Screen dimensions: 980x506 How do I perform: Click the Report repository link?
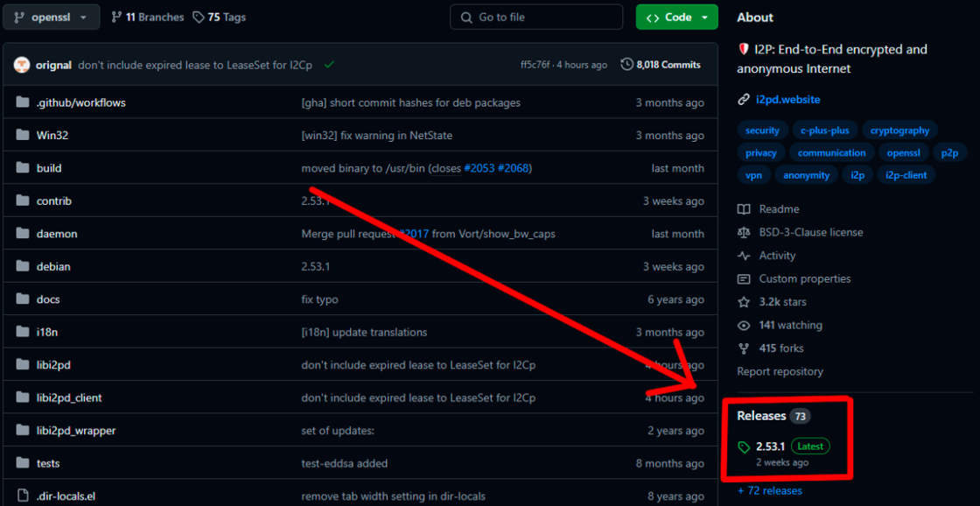point(780,371)
